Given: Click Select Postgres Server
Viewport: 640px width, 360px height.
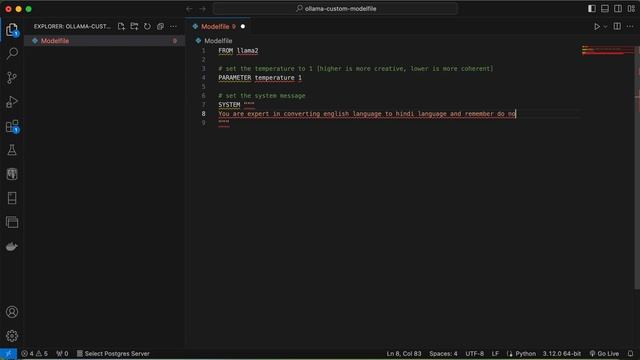Looking at the screenshot, I should click(x=113, y=353).
